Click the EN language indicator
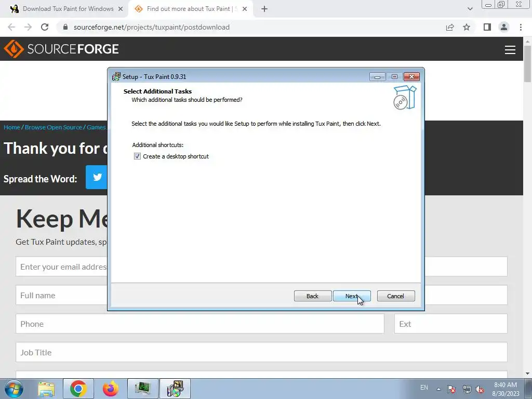 coord(424,388)
